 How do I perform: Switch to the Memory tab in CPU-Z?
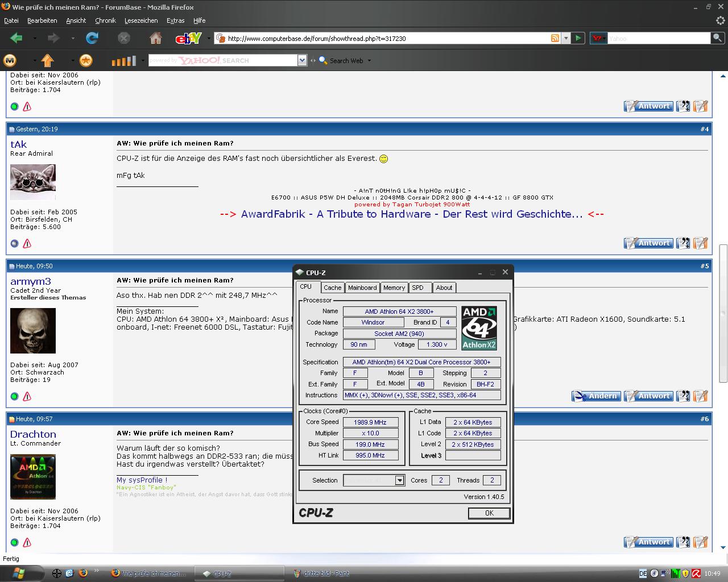[394, 288]
